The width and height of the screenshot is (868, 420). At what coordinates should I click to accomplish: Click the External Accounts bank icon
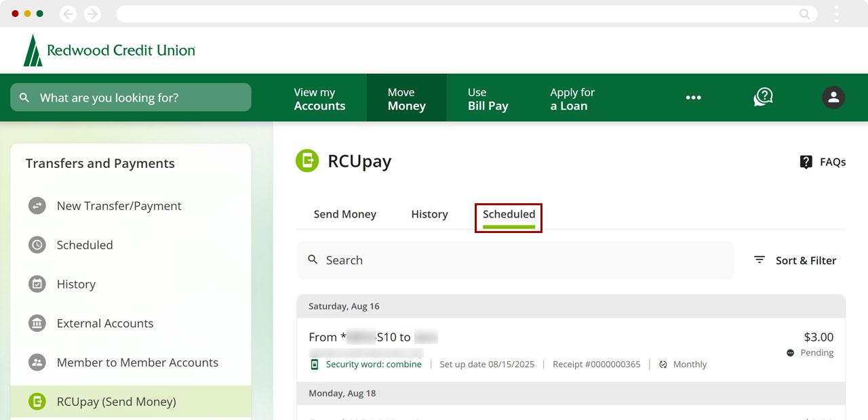[x=37, y=324]
